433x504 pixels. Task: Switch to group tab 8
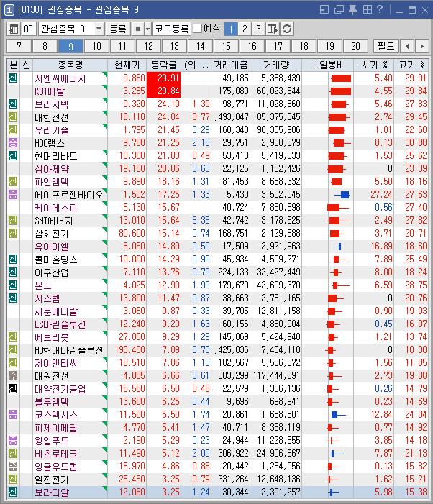click(x=45, y=46)
